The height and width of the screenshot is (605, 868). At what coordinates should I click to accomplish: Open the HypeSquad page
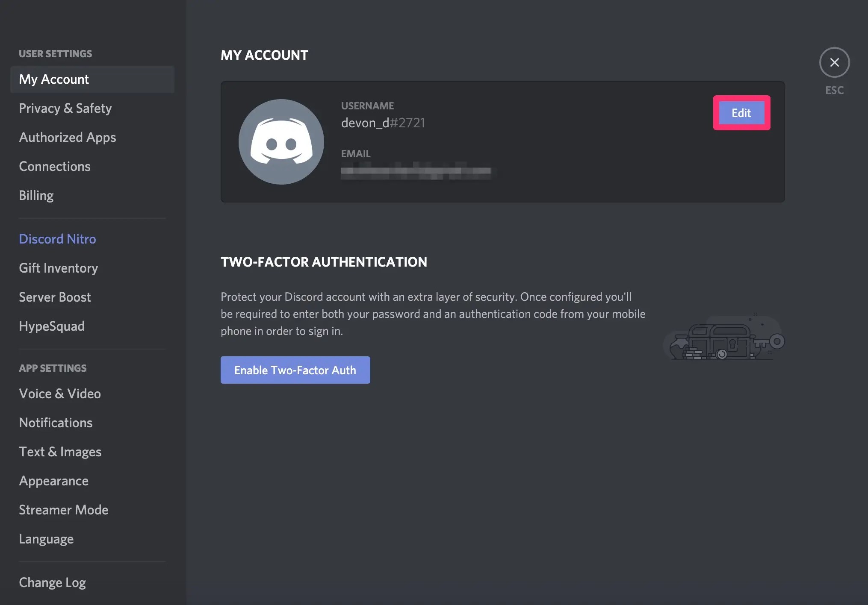51,326
